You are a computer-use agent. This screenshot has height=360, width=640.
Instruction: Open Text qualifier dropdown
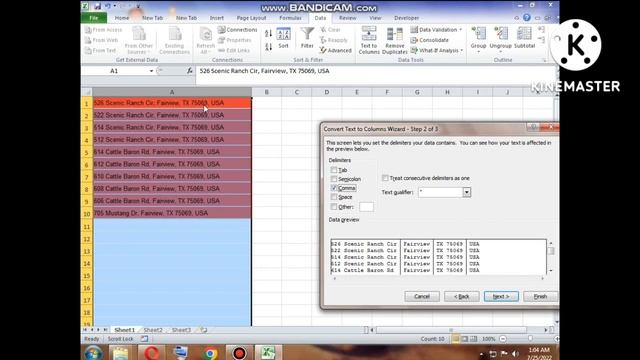pyautogui.click(x=467, y=192)
